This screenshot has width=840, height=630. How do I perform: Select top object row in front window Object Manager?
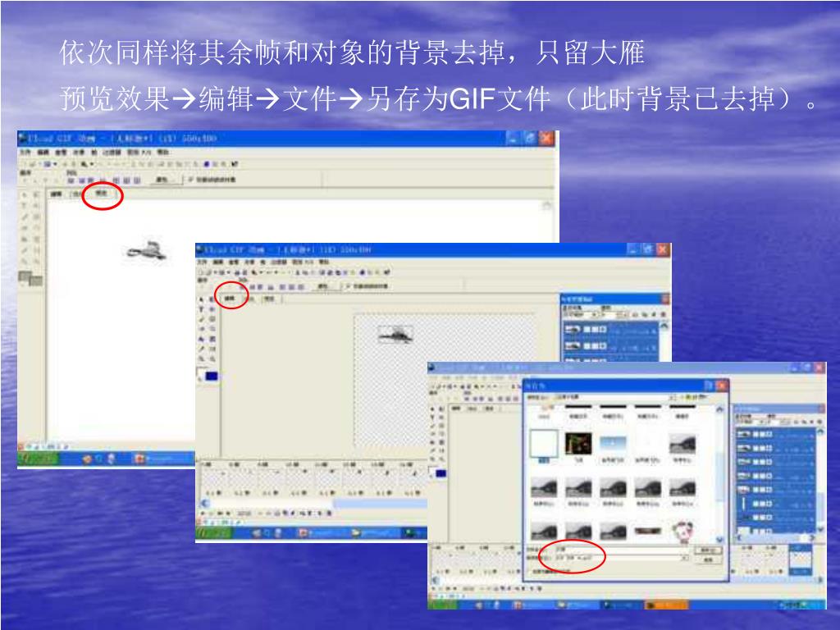[774, 435]
